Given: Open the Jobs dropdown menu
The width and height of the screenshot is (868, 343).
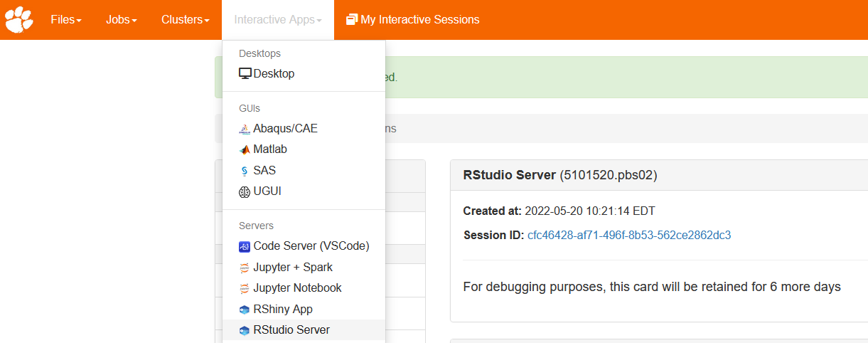Looking at the screenshot, I should pos(121,20).
